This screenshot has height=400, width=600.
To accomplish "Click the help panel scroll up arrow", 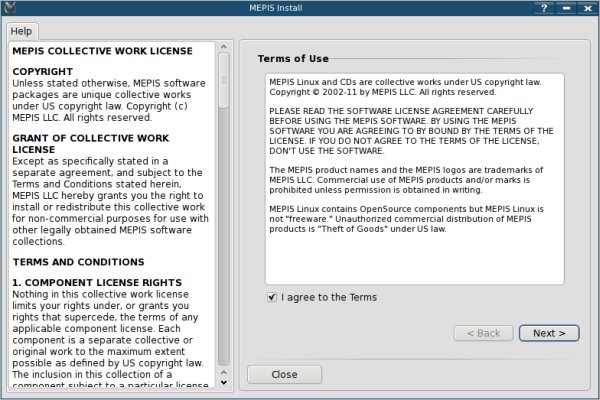I will tap(223, 46).
